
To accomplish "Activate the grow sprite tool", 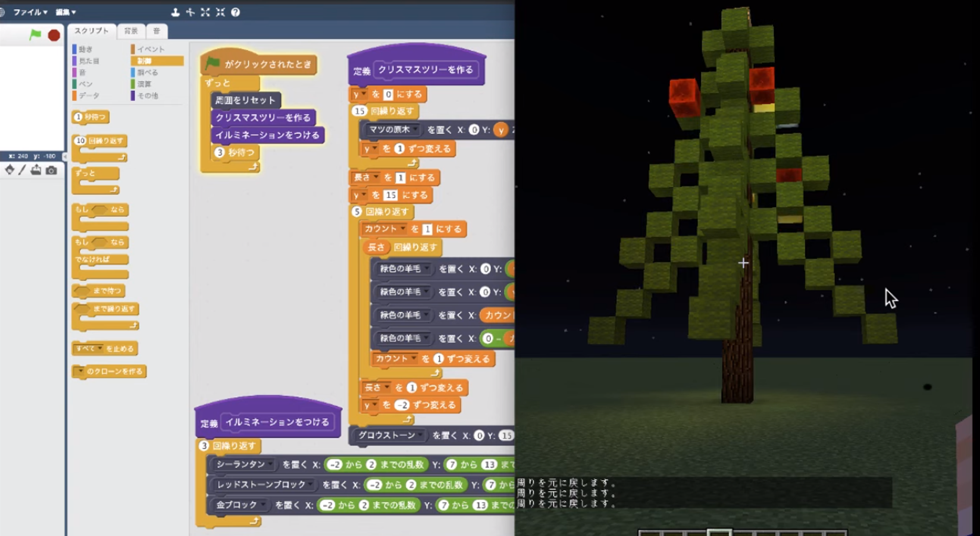I will click(x=205, y=12).
